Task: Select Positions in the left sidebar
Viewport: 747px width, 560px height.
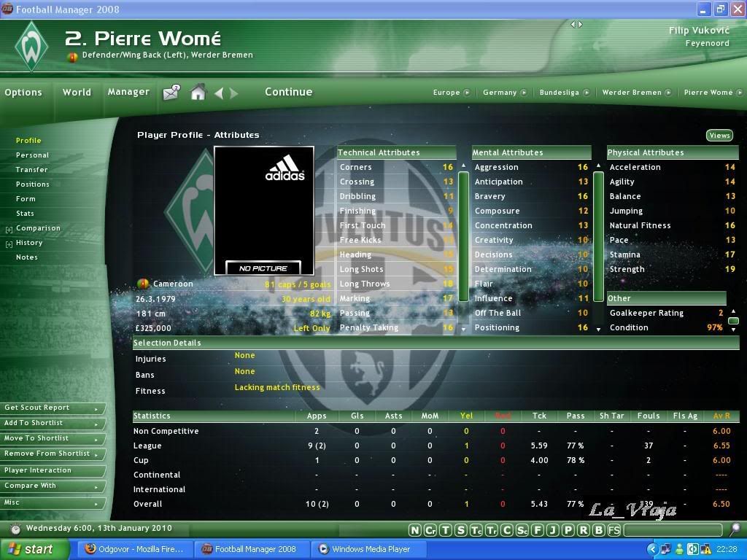Action: point(32,184)
